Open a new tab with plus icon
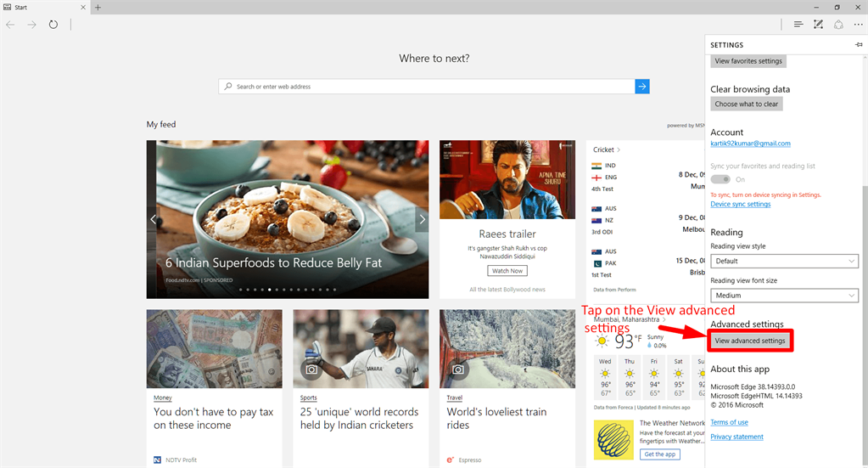The height and width of the screenshot is (468, 868). click(98, 7)
